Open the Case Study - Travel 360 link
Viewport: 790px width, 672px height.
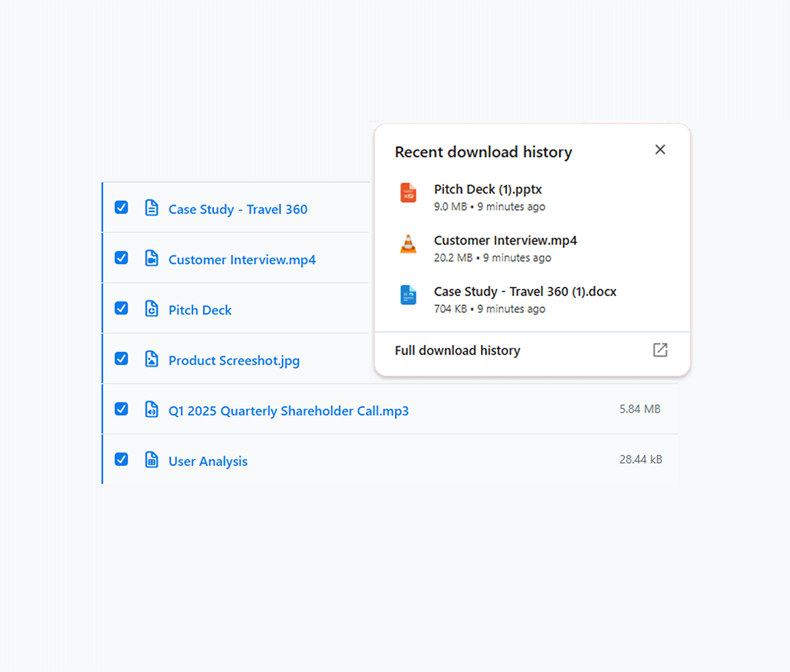pyautogui.click(x=238, y=209)
